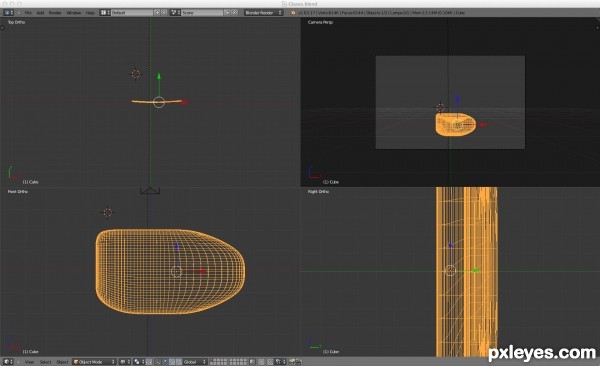This screenshot has width=600, height=366.
Task: Toggle snap during transform
Action: click(x=270, y=362)
